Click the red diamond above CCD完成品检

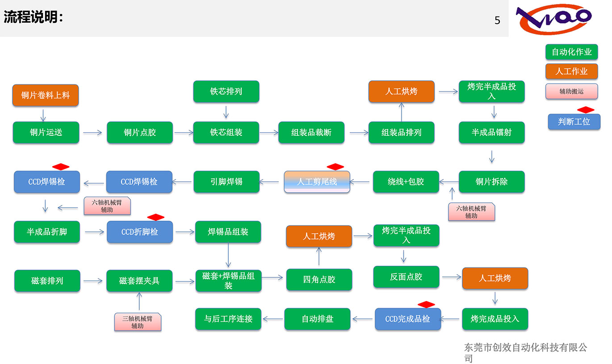click(x=426, y=305)
